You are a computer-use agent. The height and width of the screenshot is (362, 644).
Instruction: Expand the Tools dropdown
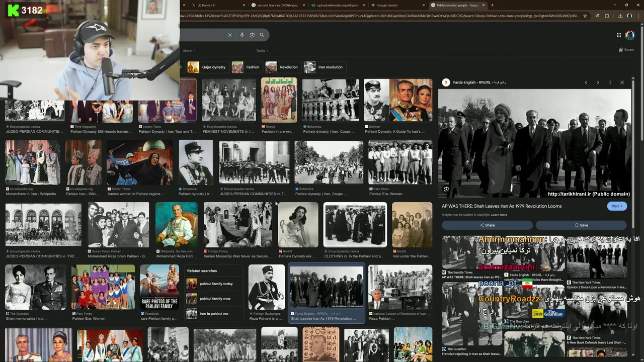click(262, 51)
